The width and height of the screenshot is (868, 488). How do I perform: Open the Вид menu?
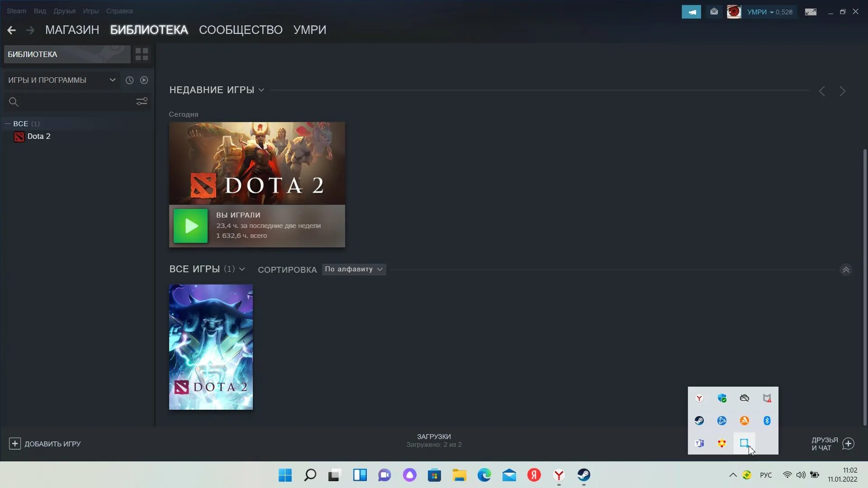40,11
